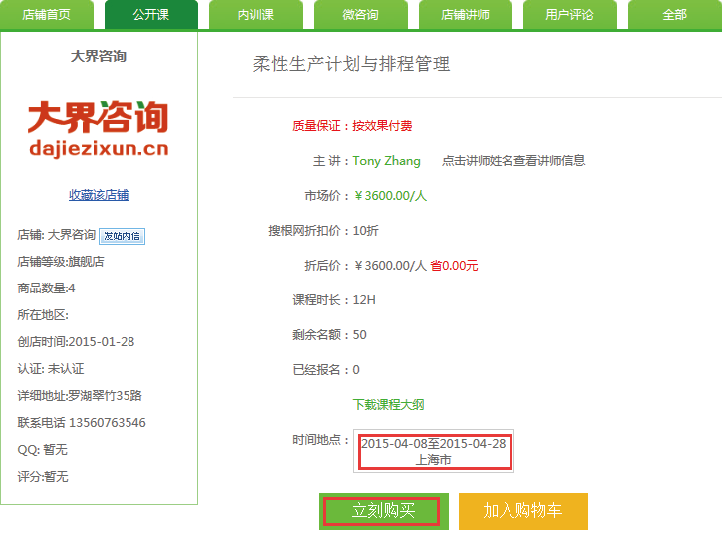Image resolution: width=723 pixels, height=535 pixels.
Task: Open the 店铺首页 tab
Action: point(47,15)
